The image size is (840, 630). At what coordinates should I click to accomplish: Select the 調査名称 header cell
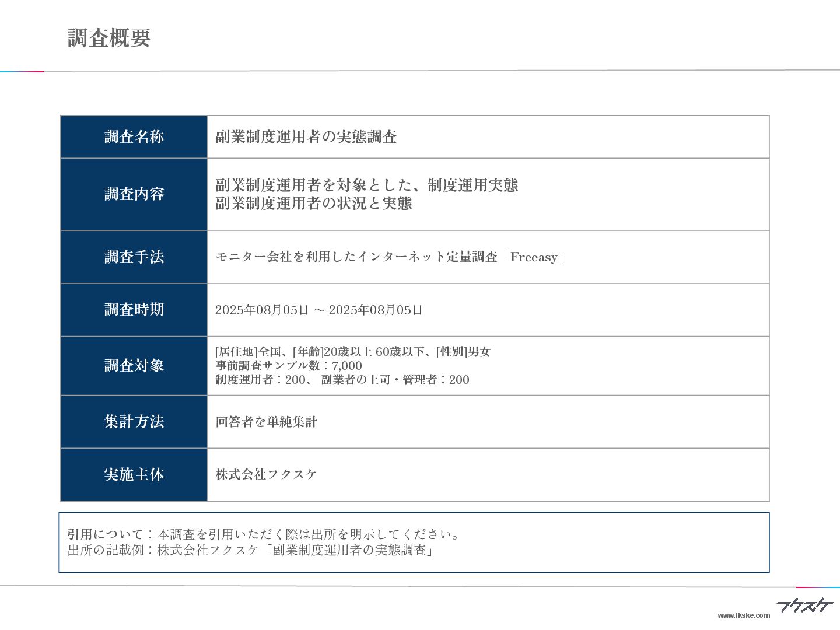pyautogui.click(x=134, y=137)
